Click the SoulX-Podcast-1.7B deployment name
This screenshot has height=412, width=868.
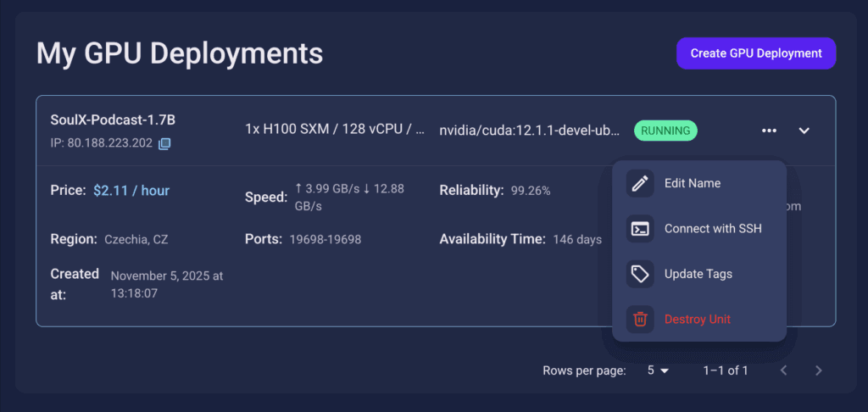[113, 120]
